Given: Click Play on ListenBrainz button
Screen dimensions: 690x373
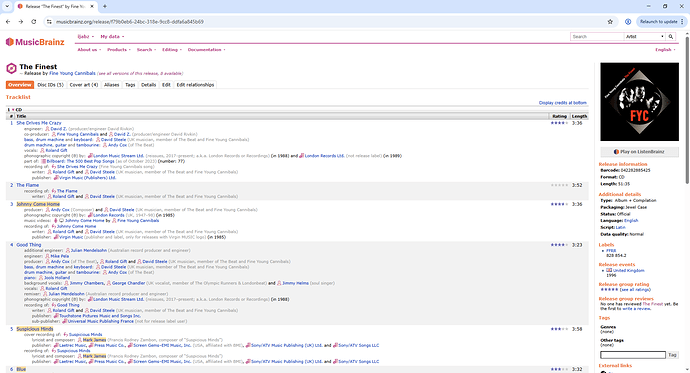Looking at the screenshot, I should (639, 152).
